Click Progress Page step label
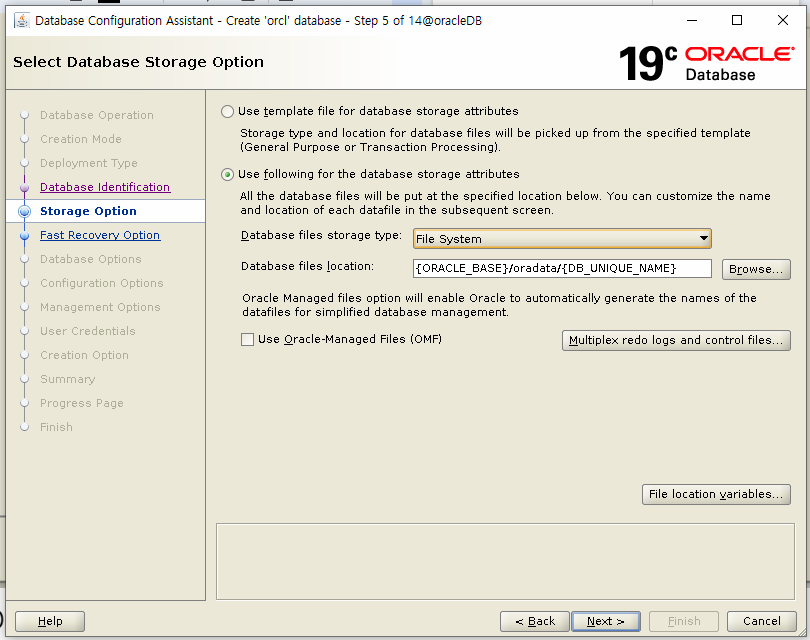Screen dimensions: 810x640 (x=82, y=403)
